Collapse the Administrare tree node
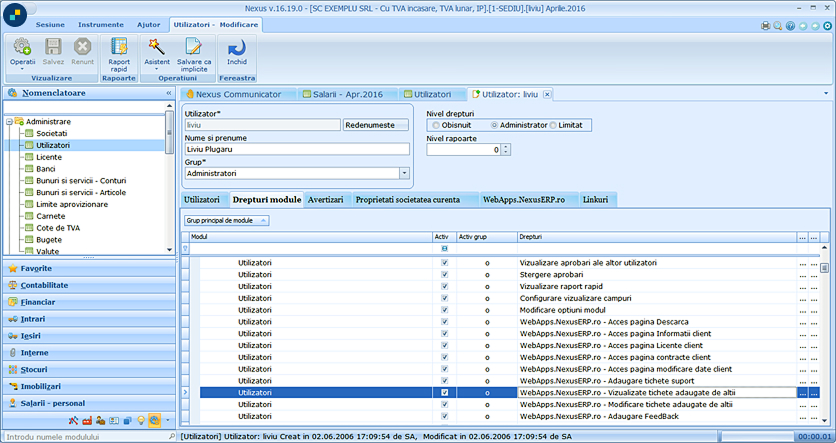 9,122
